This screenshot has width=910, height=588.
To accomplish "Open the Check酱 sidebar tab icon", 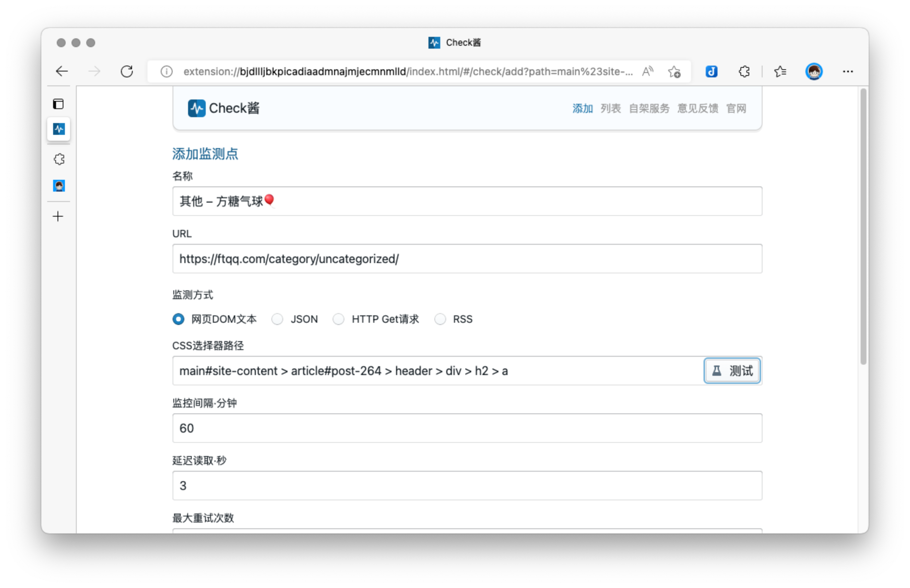I will point(59,129).
